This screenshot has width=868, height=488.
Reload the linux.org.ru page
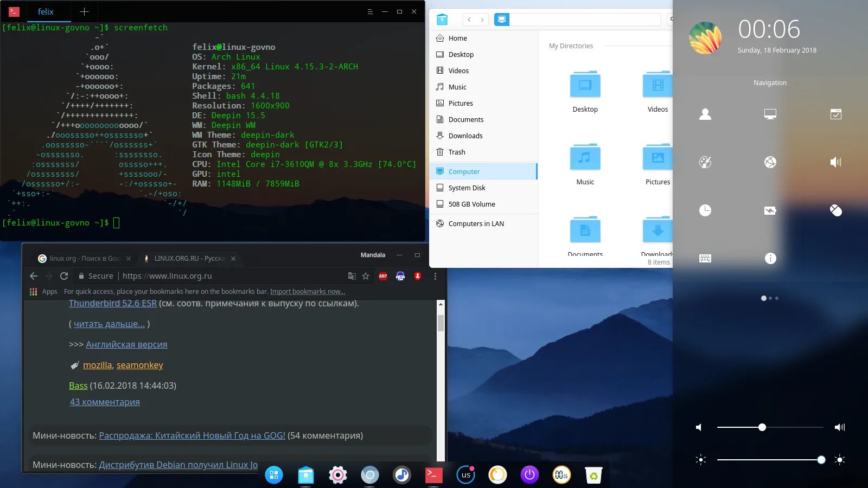point(64,276)
